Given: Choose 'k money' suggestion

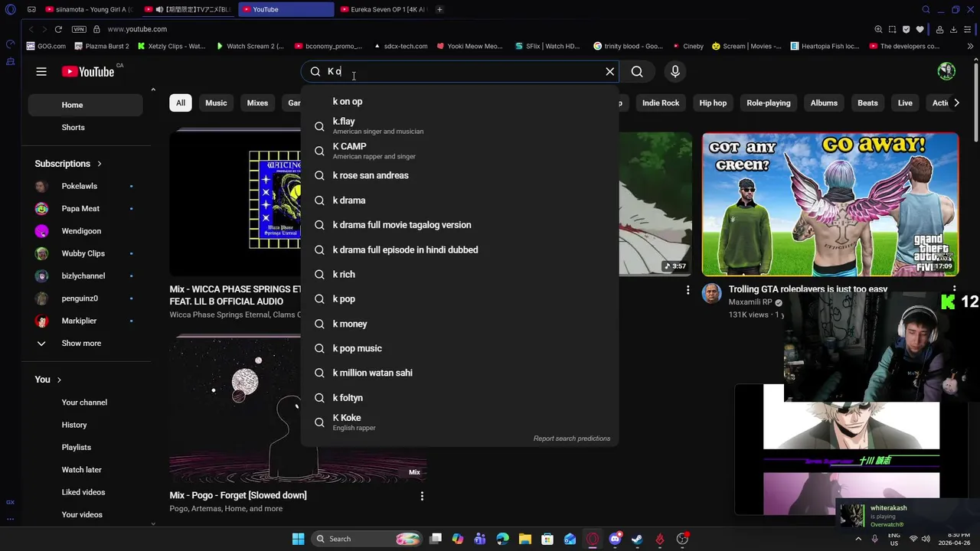Looking at the screenshot, I should 459,324.
